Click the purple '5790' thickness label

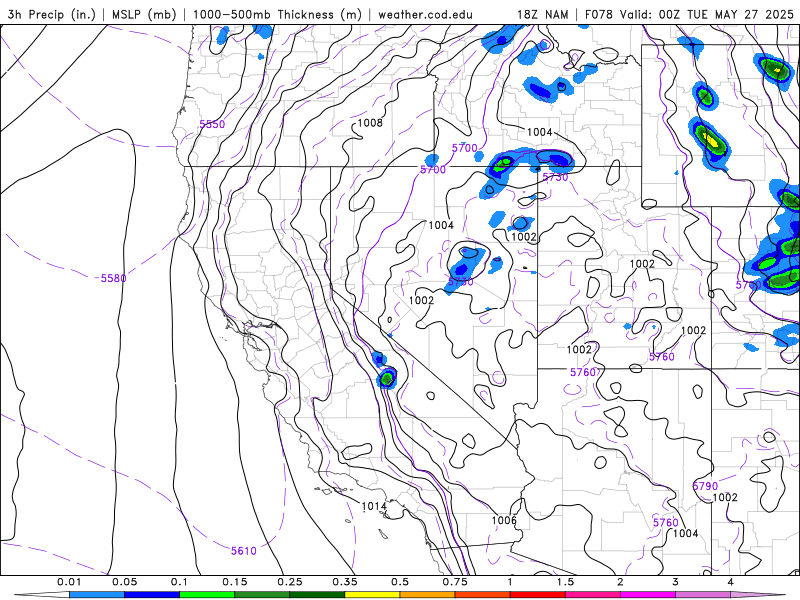(x=705, y=486)
